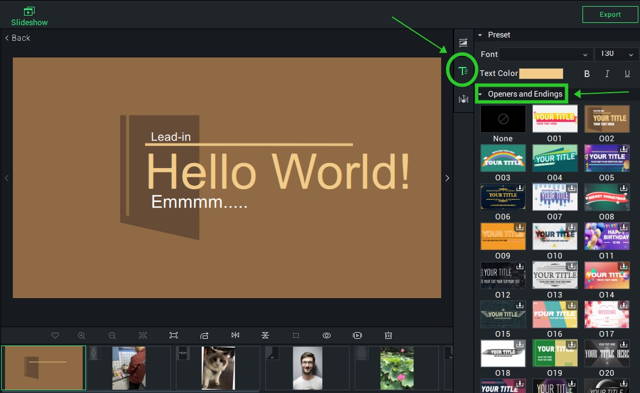Collapse the Openers and Endings section
The width and height of the screenshot is (640, 393).
pyautogui.click(x=480, y=94)
